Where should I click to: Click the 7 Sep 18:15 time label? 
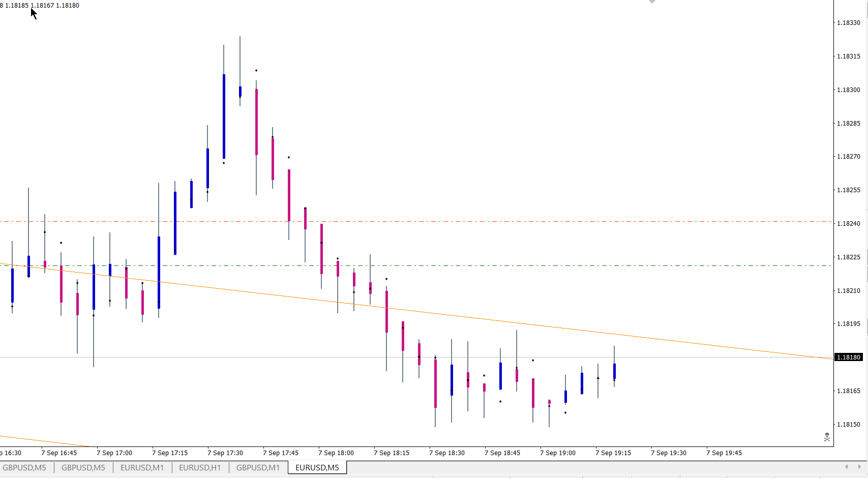point(392,453)
